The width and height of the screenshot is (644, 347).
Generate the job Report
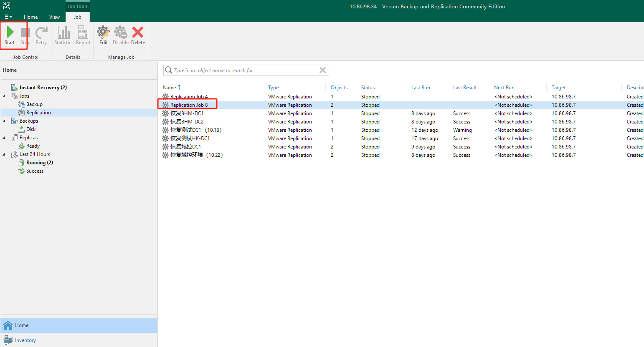point(83,35)
